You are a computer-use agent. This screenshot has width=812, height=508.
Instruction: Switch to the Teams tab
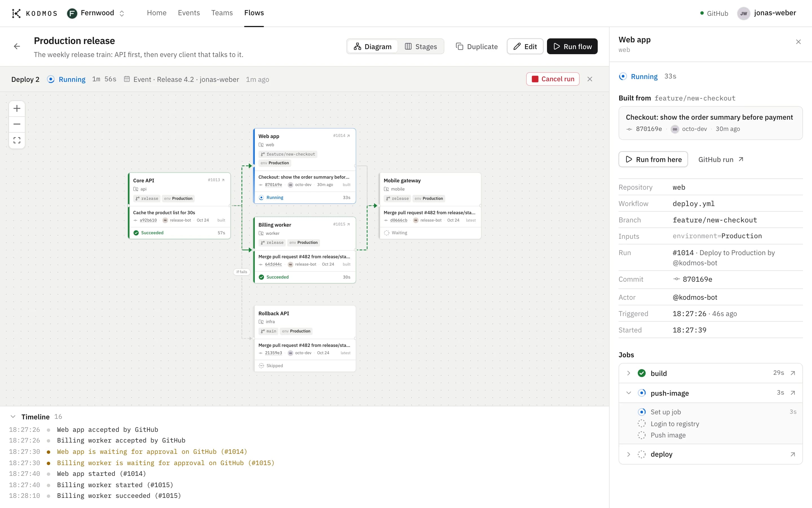point(222,13)
